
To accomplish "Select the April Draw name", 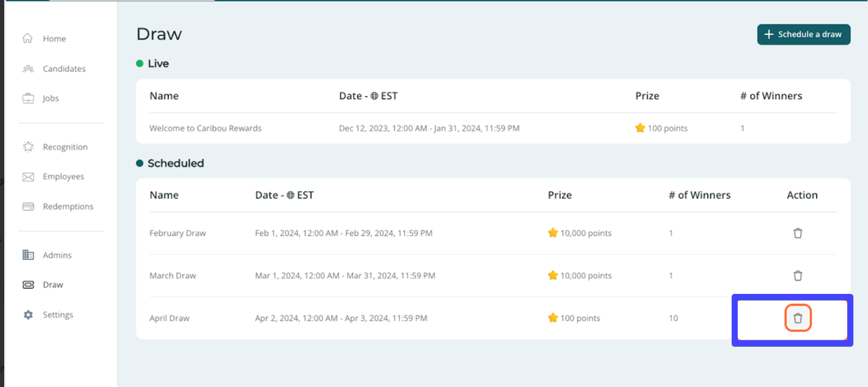I will (170, 318).
